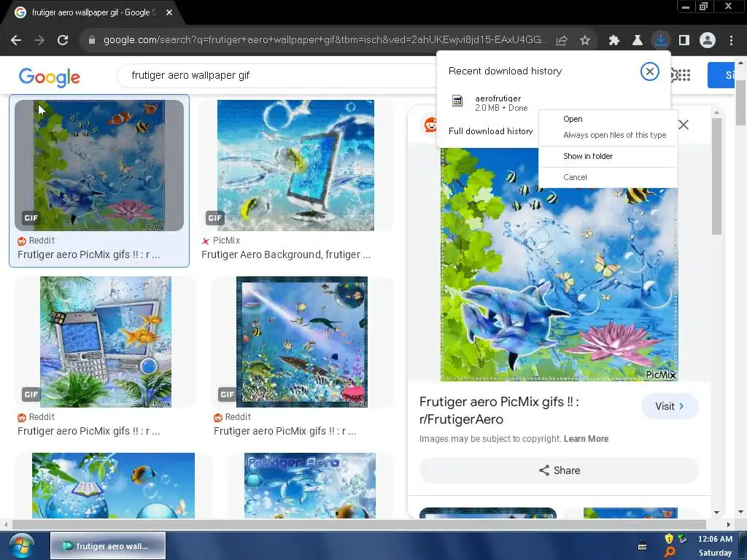Go back to the previous page
This screenshot has width=747, height=560.
tap(16, 41)
